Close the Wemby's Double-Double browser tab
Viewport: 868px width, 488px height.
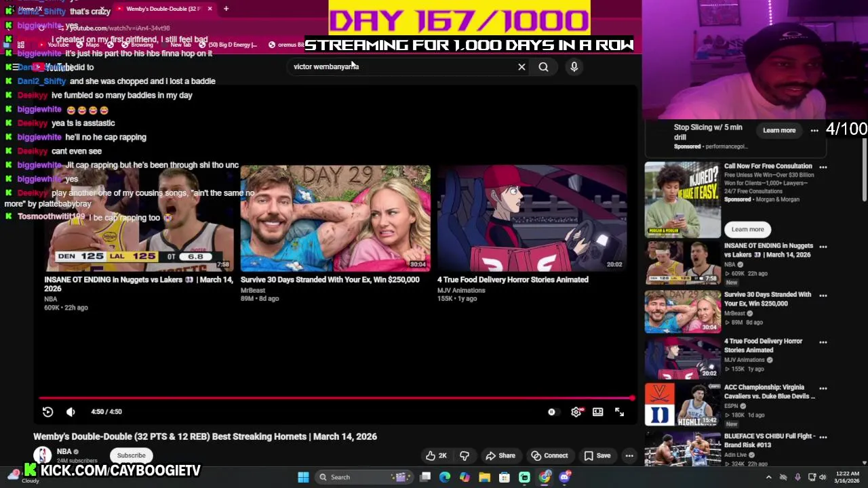pyautogui.click(x=210, y=9)
